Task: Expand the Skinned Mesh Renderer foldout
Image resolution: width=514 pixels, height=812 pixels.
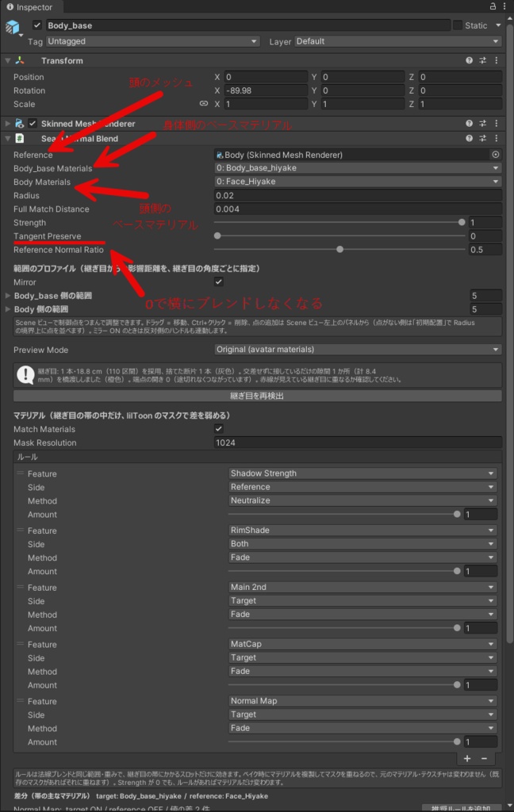Action: [8, 123]
